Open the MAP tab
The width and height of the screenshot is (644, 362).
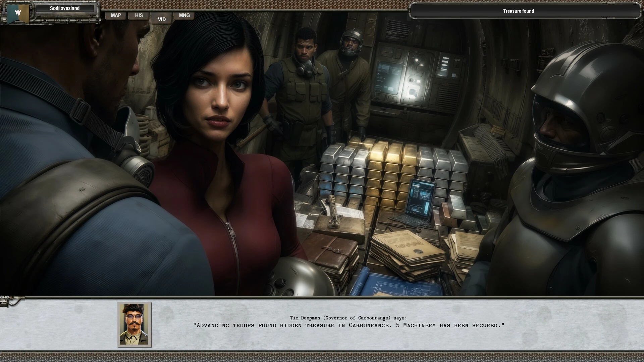(x=116, y=15)
